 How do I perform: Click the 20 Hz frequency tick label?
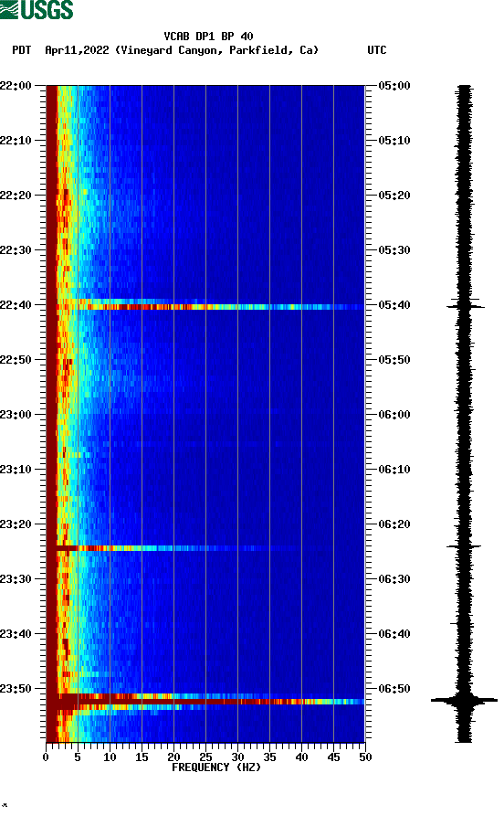[x=174, y=757]
